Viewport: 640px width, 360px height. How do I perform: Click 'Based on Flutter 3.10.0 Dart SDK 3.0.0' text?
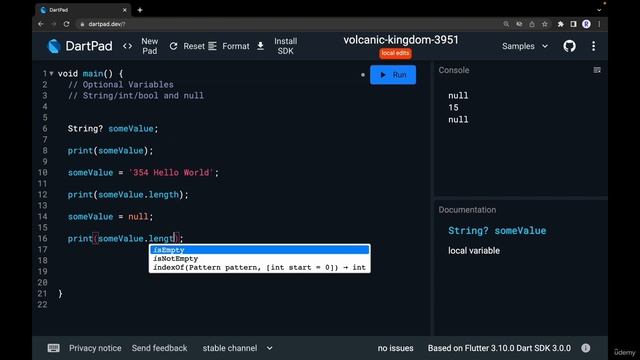[x=499, y=348]
